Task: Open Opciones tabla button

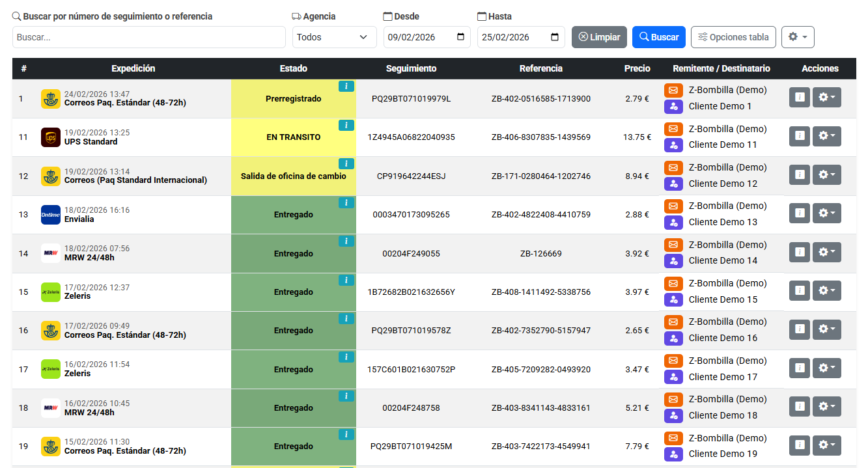Action: click(x=733, y=37)
